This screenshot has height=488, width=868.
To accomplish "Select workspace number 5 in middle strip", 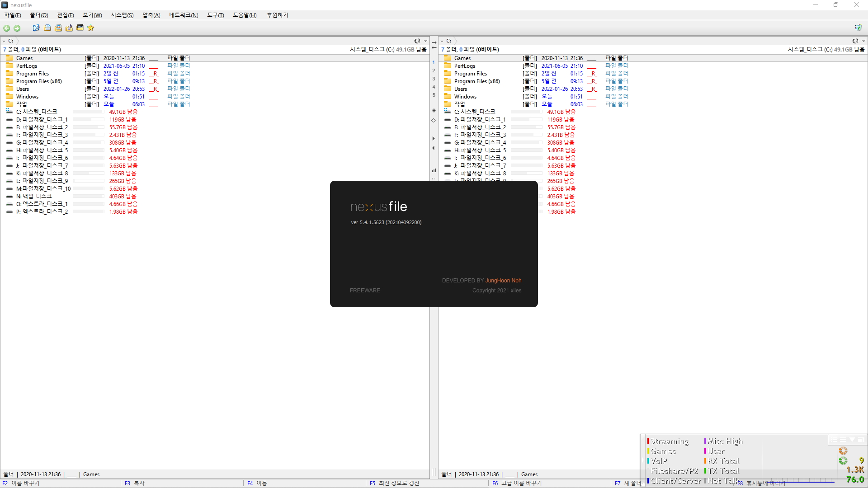I will (x=434, y=95).
